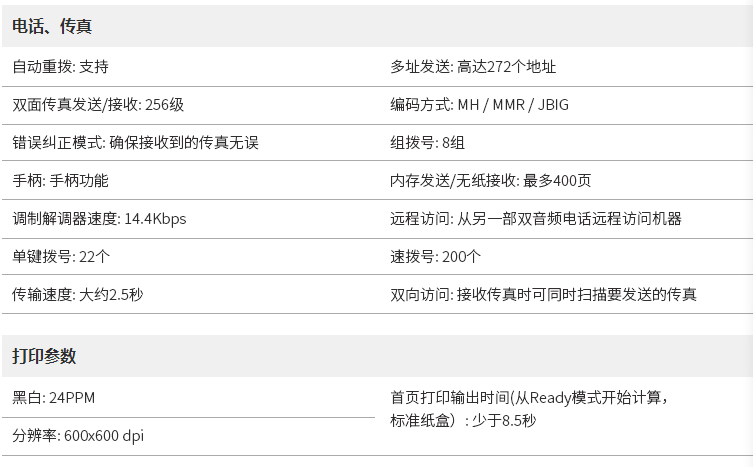Click the 单键拨号: 22个 entry
This screenshot has height=467, width=753.
(x=61, y=257)
